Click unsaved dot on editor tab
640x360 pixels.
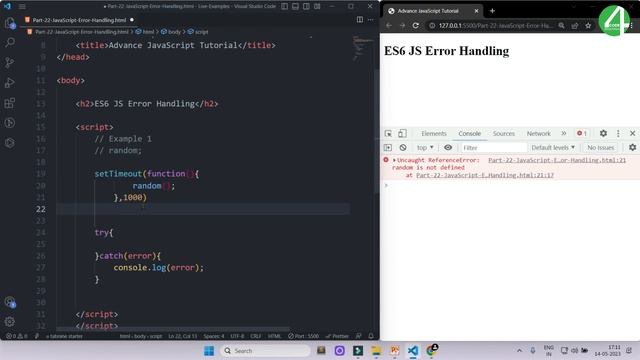coord(131,20)
